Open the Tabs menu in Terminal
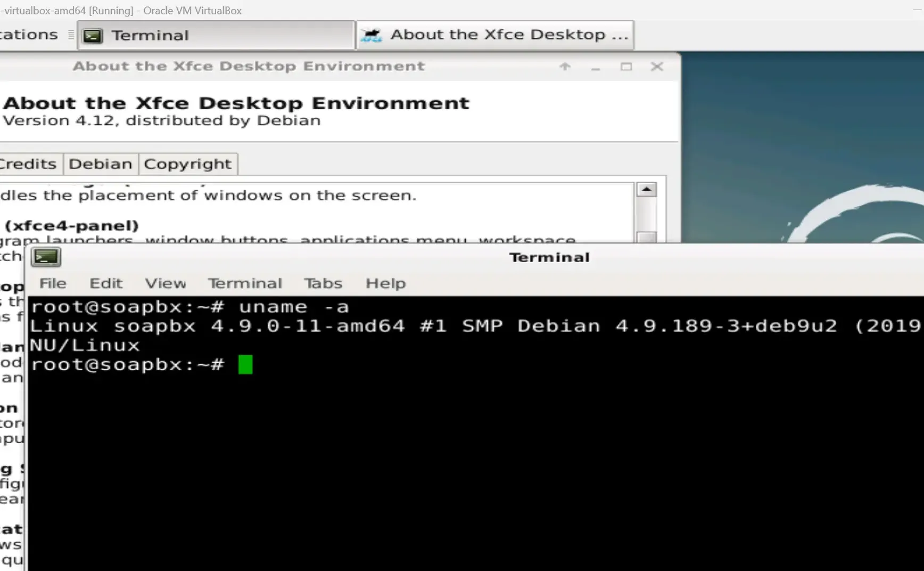The image size is (924, 571). click(323, 283)
